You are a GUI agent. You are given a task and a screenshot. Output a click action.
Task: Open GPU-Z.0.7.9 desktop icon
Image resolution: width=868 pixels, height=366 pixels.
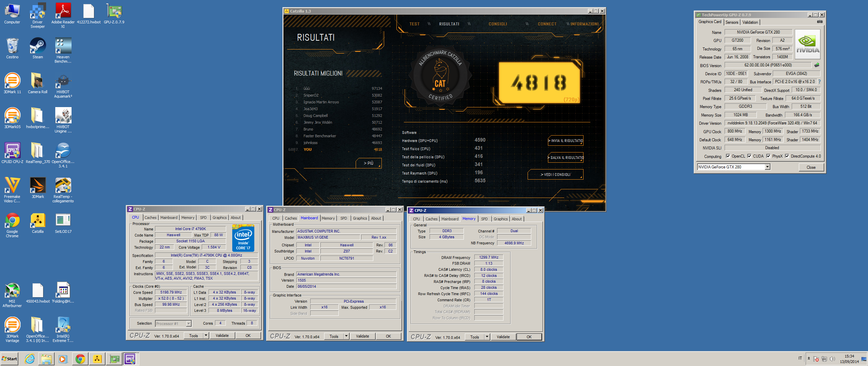[x=114, y=14]
